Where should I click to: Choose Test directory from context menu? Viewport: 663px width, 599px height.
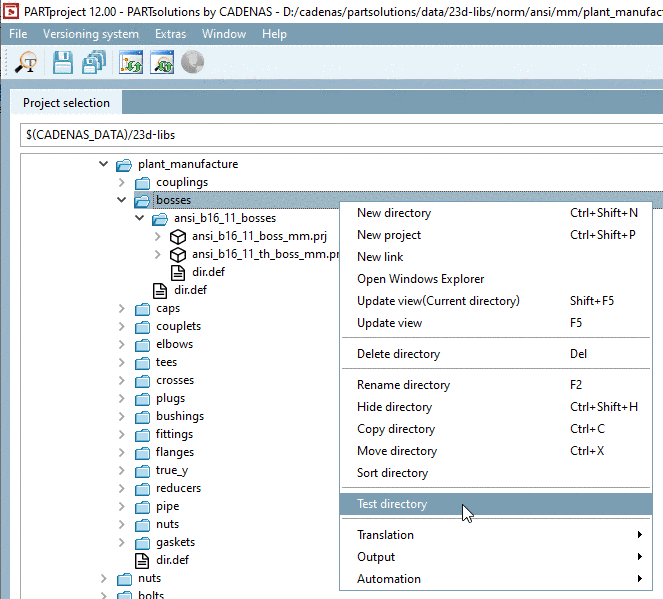[392, 504]
